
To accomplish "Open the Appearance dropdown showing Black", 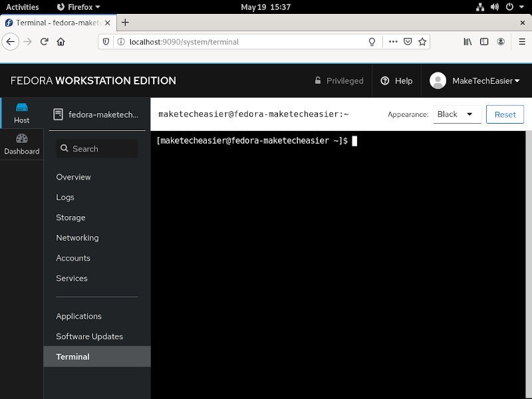I will click(457, 114).
